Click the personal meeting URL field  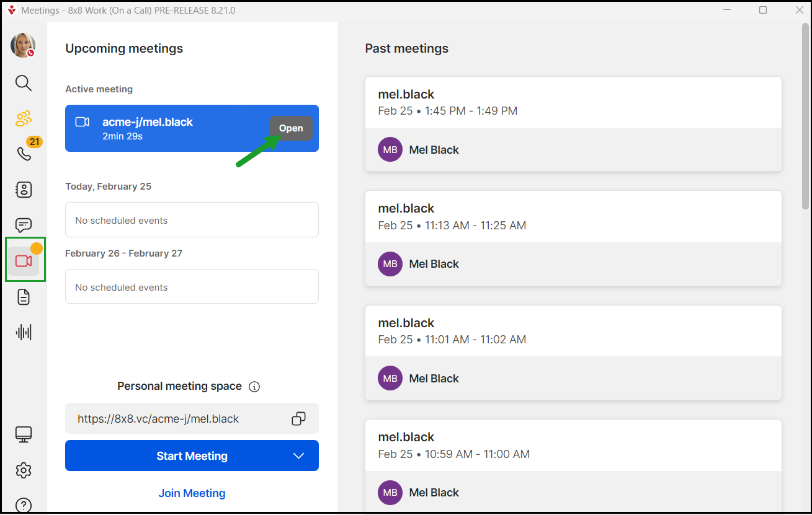coord(192,418)
